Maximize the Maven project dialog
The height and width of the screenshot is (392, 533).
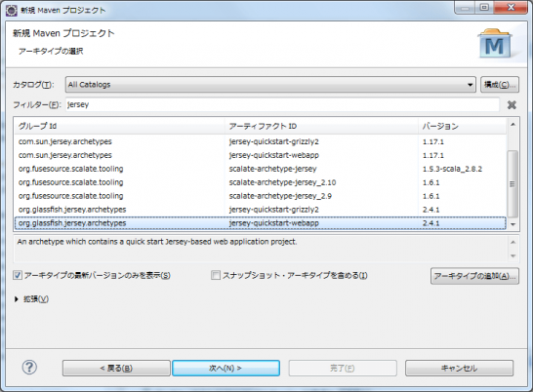pyautogui.click(x=484, y=8)
